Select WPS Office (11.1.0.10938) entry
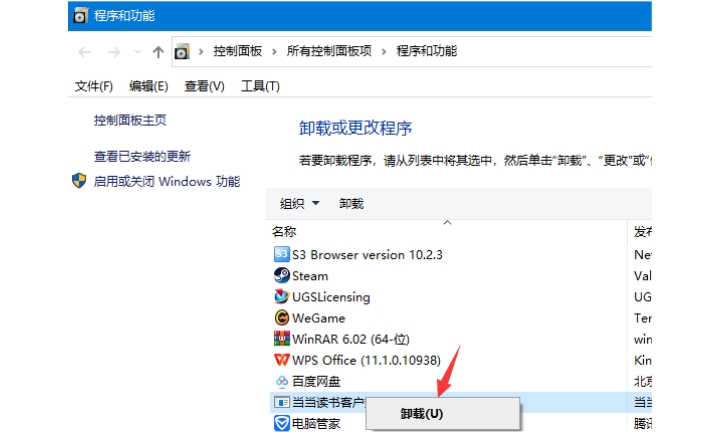 coord(366,360)
